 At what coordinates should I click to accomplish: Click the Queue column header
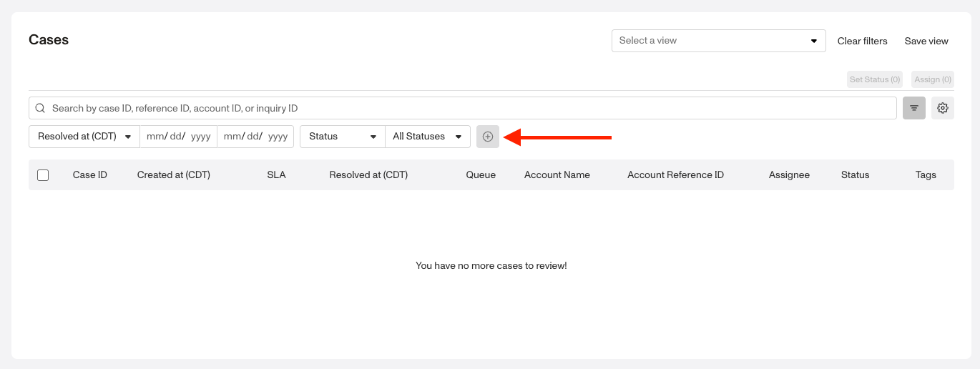point(481,175)
